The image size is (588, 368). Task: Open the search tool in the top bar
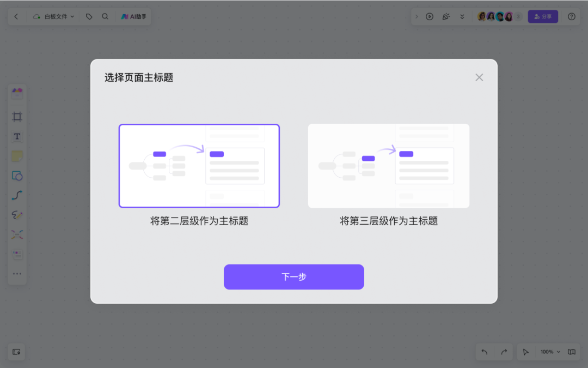tap(105, 16)
